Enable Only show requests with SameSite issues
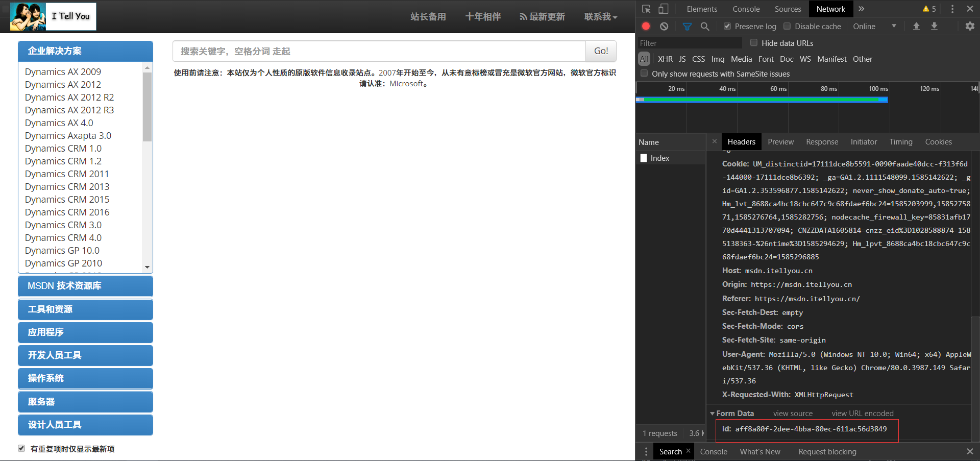This screenshot has height=461, width=980. click(x=644, y=74)
